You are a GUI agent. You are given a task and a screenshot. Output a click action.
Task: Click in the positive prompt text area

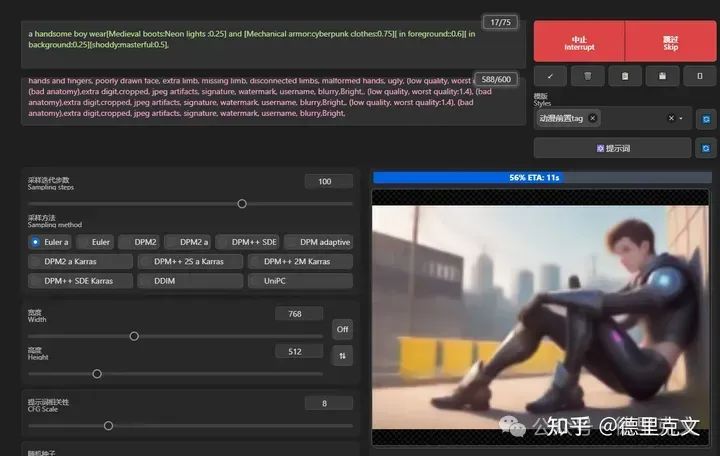pos(273,45)
